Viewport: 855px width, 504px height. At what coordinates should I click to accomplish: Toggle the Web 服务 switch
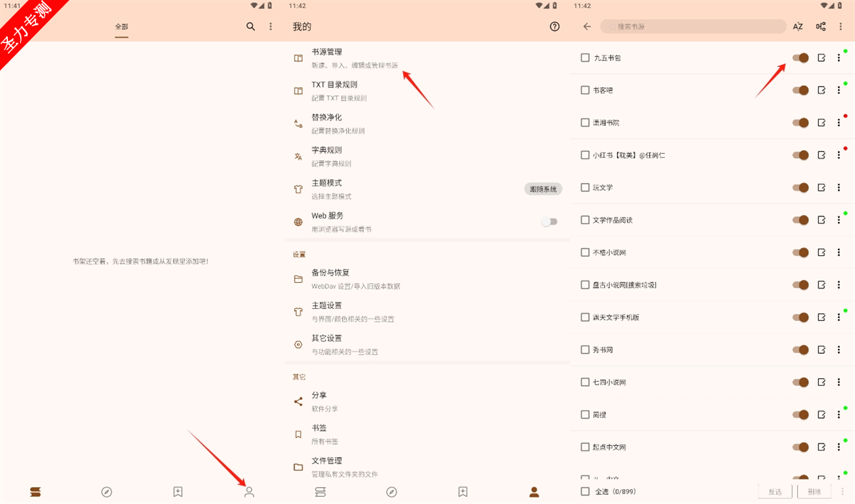point(549,222)
